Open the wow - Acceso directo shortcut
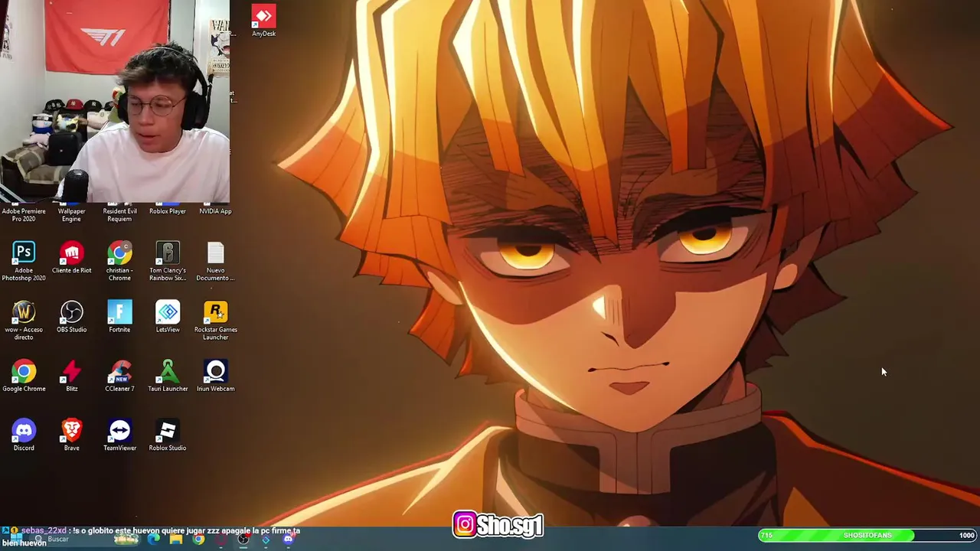980x551 pixels. coord(24,321)
